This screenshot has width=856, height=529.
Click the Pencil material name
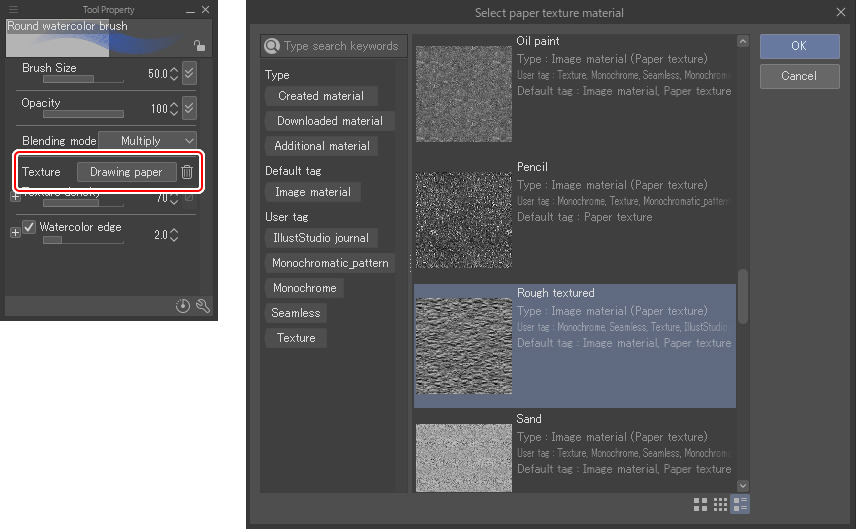coord(532,167)
